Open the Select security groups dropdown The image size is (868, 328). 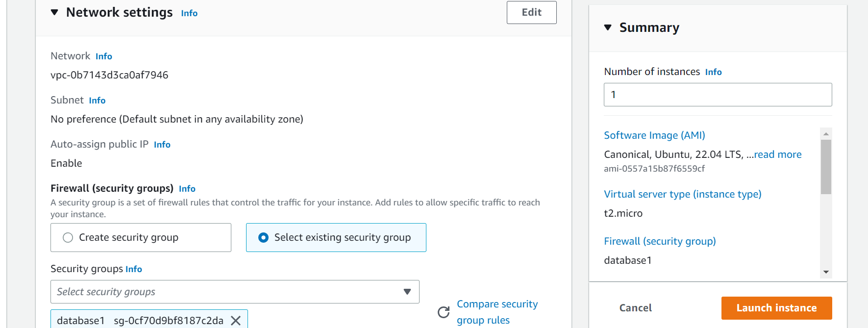click(235, 292)
